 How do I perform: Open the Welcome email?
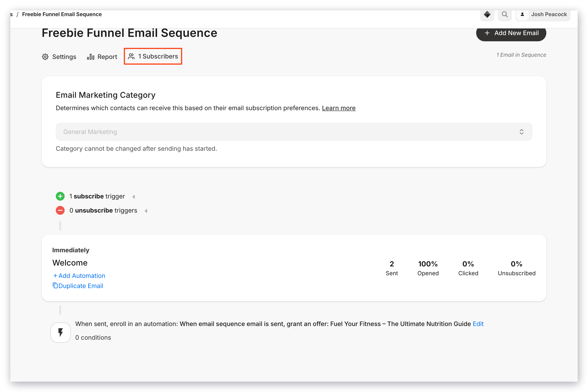click(70, 263)
